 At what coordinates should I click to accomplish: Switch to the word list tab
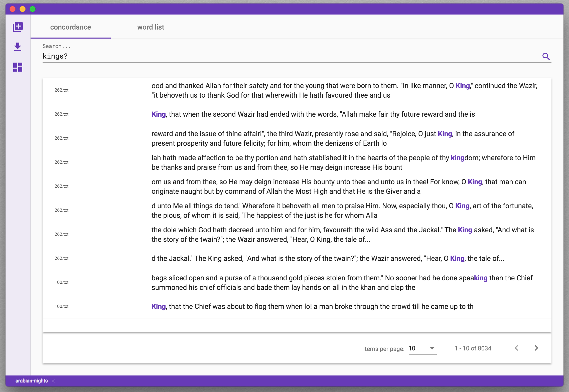click(x=151, y=27)
